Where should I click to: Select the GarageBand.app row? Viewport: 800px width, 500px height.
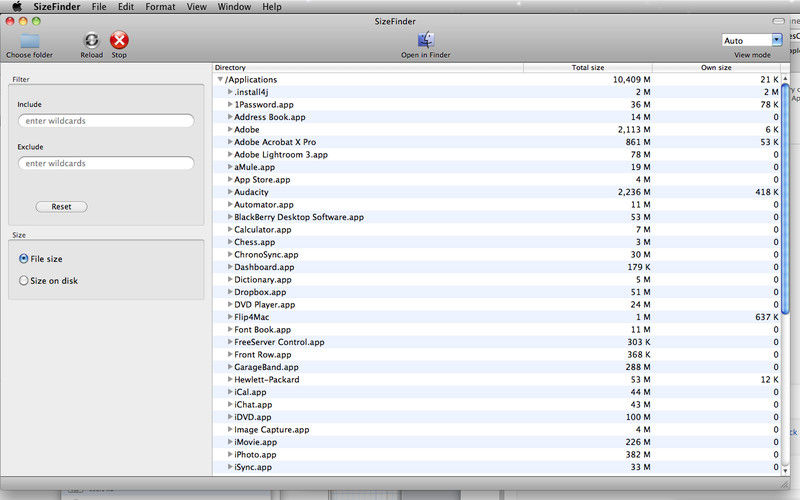click(x=400, y=367)
